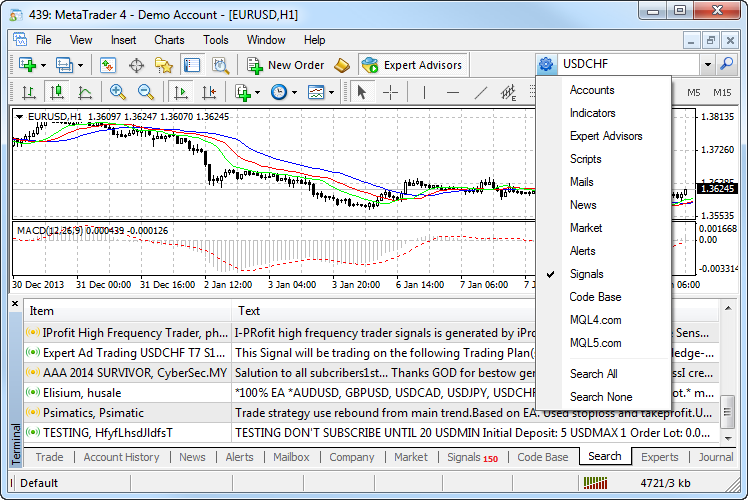
Task: Open the new chart dropdown arrow
Action: 43,65
